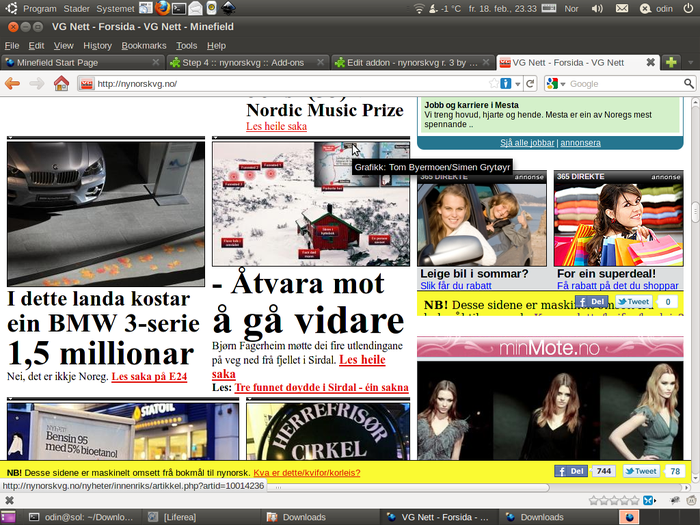Click the grayed forward arrow button
The image size is (700, 525).
(37, 83)
